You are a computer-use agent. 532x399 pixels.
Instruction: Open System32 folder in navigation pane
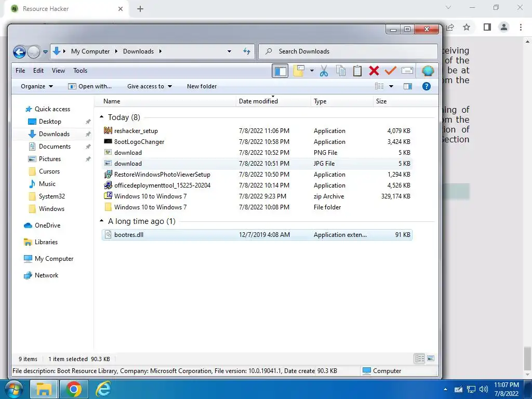tap(47, 196)
